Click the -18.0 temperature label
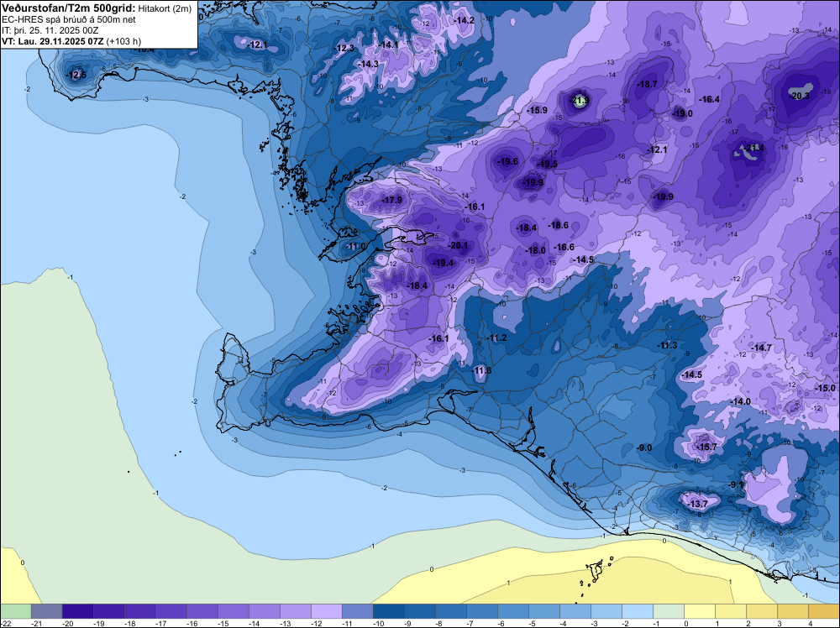The height and width of the screenshot is (628, 840). pos(535,250)
